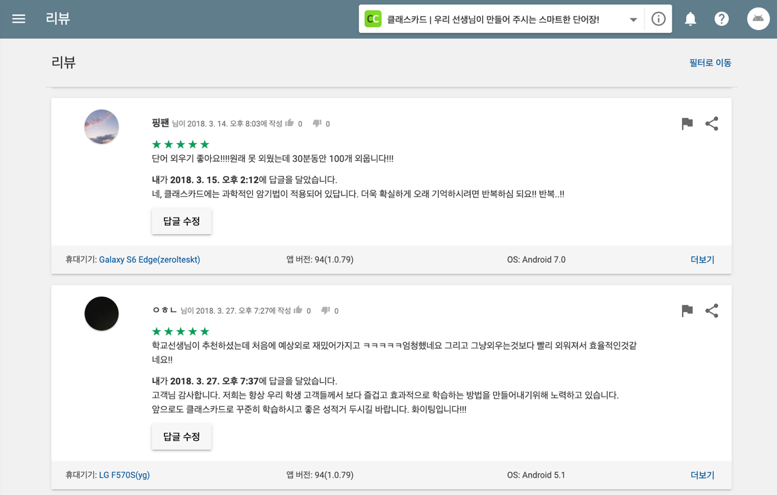Share the first review by 핑팬
The height and width of the screenshot is (495, 777).
tap(712, 123)
